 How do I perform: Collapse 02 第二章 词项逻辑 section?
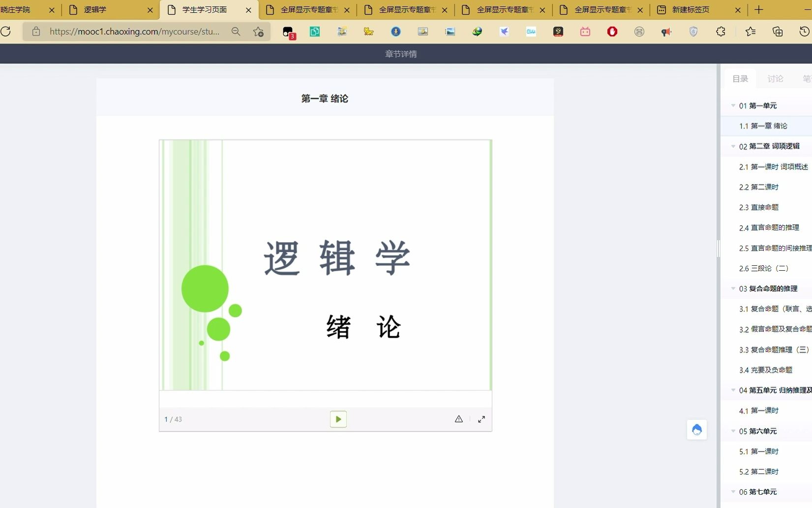pos(733,146)
